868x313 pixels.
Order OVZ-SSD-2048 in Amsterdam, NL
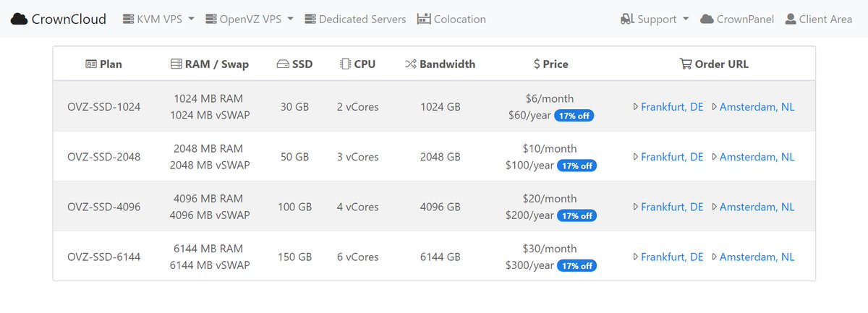coord(757,157)
